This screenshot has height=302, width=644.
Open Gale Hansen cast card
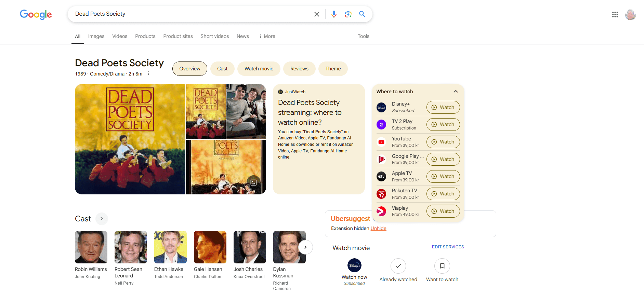click(210, 255)
